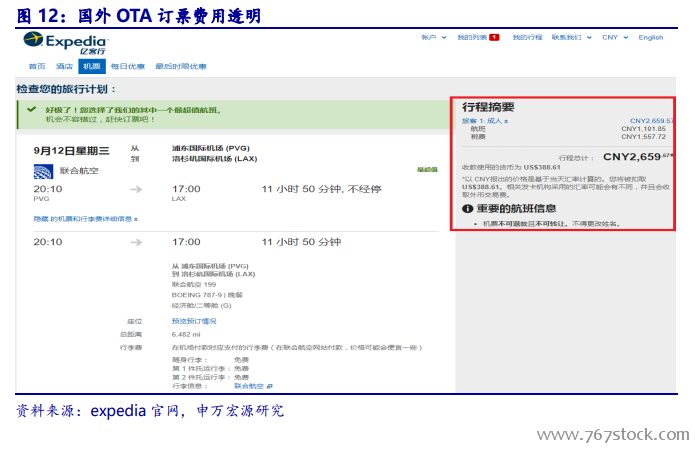Image resolution: width=695 pixels, height=449 pixels.
Task: Click the green checkmark in the banner
Action: click(32, 110)
